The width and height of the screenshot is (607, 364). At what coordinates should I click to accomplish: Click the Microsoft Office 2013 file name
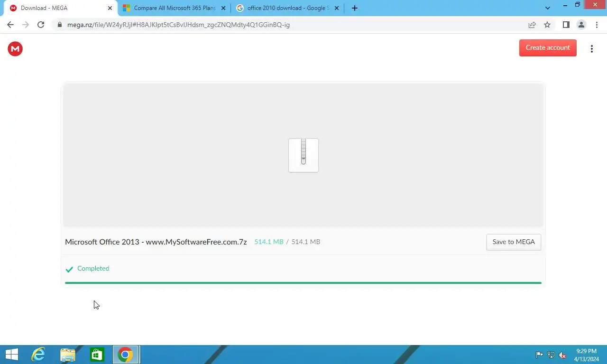pyautogui.click(x=156, y=242)
